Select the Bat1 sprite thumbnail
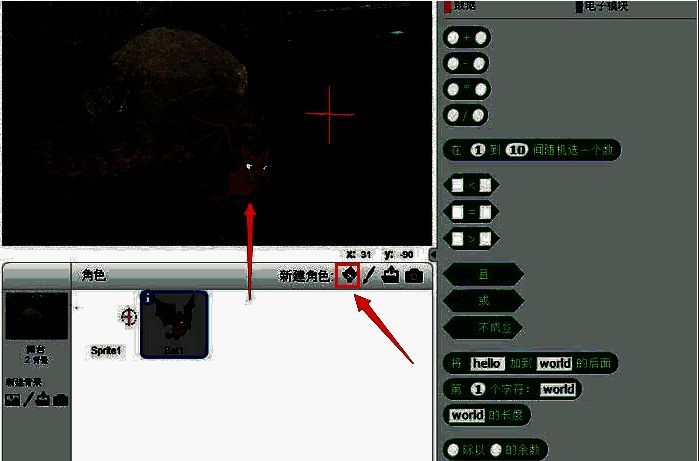699x461 pixels. click(174, 323)
